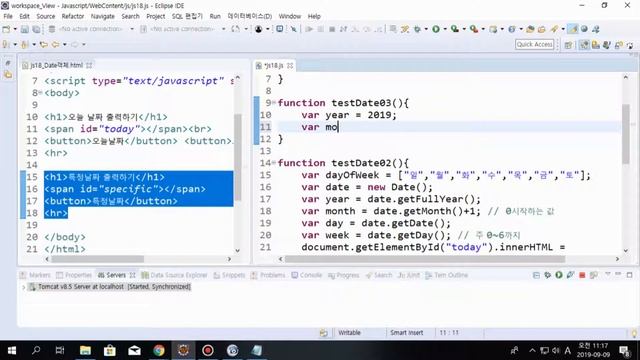Click the Open Type folder icon

[x=530, y=29]
